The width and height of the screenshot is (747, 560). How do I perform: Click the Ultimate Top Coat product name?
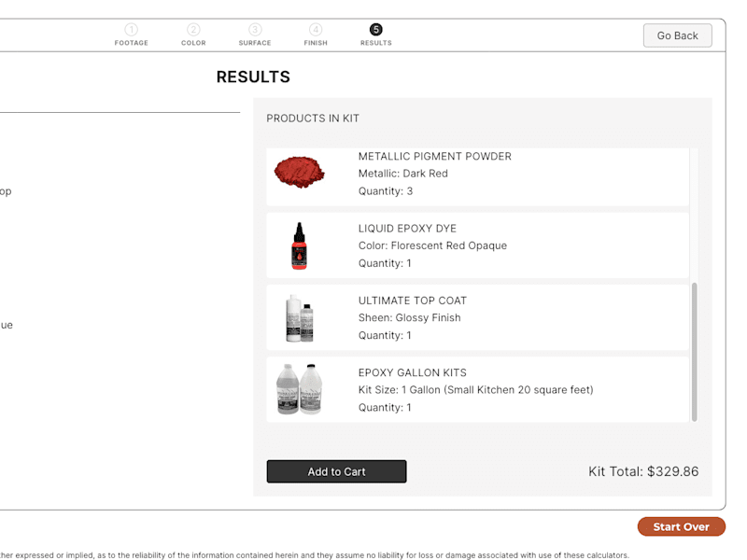pyautogui.click(x=413, y=301)
